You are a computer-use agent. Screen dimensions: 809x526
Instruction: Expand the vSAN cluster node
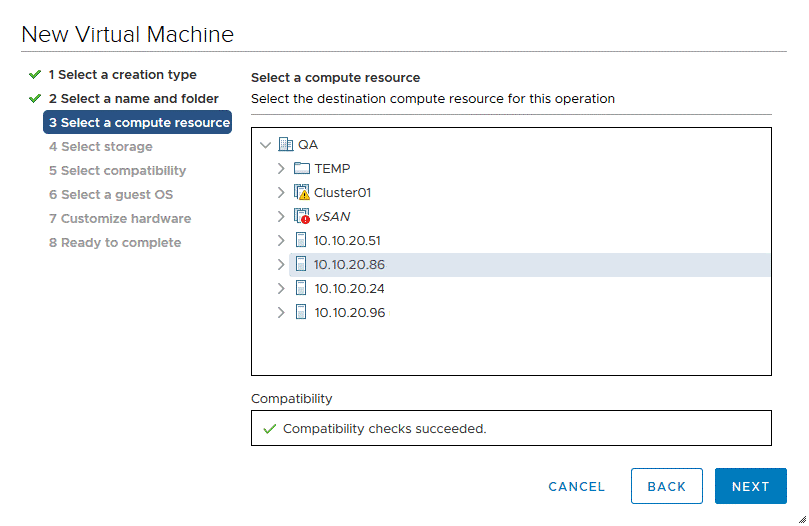coord(281,217)
